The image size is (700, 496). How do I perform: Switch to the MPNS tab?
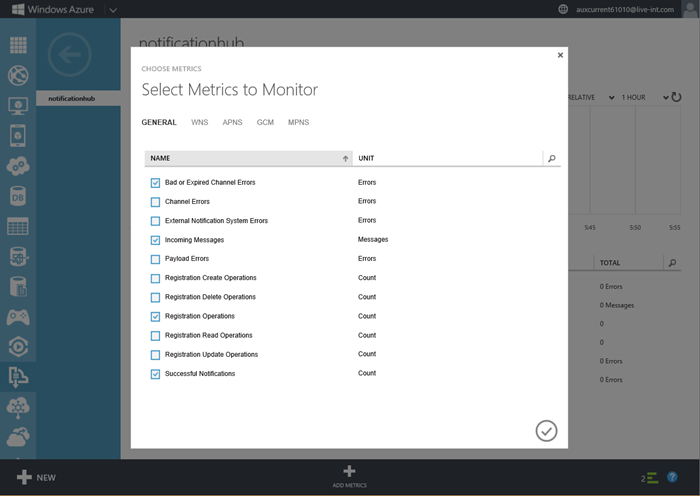[x=299, y=122]
